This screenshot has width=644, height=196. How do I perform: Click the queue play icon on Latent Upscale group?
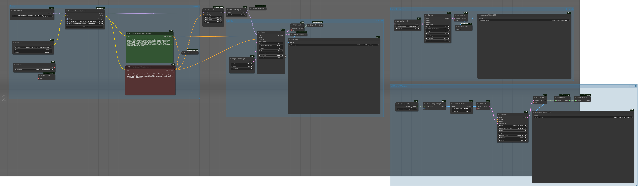(x=567, y=9)
